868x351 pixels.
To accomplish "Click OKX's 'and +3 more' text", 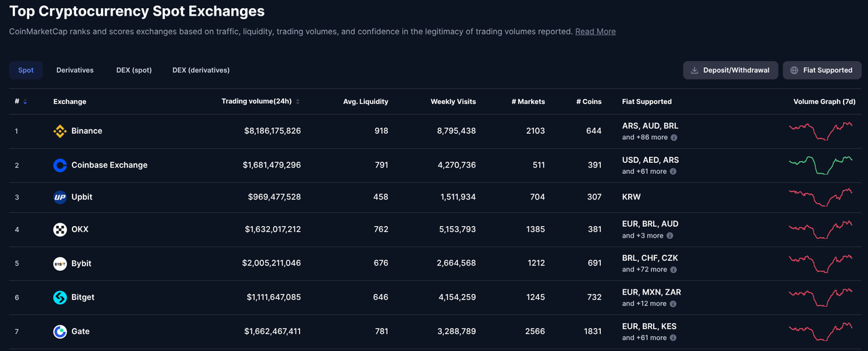I will pyautogui.click(x=643, y=236).
